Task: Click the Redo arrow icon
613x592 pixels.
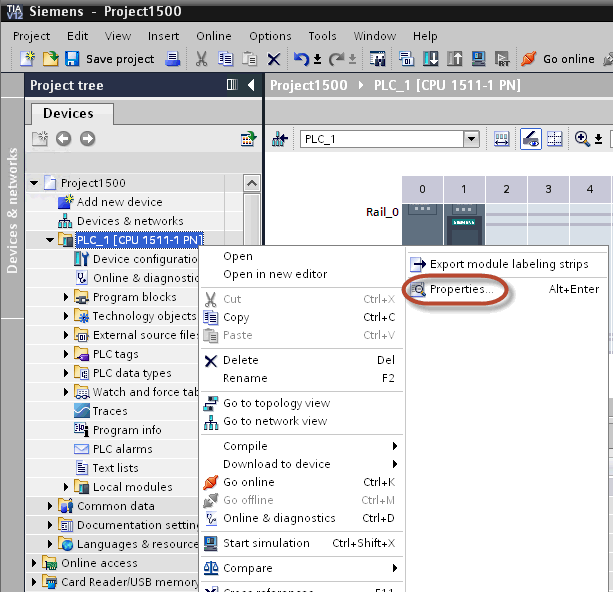Action: tap(336, 59)
